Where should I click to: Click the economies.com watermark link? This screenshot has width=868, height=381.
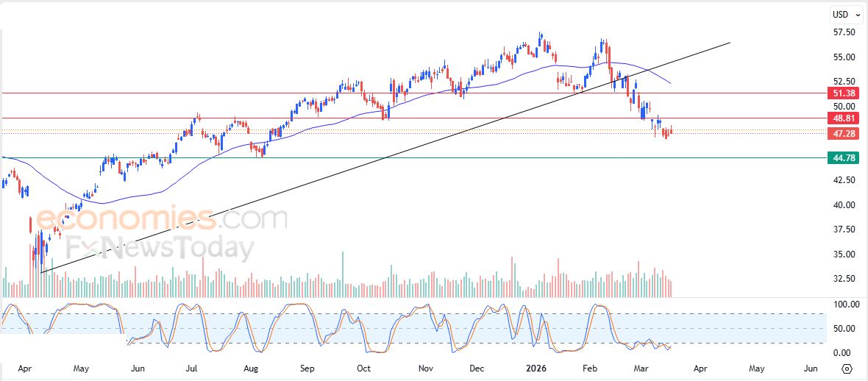[x=162, y=218]
